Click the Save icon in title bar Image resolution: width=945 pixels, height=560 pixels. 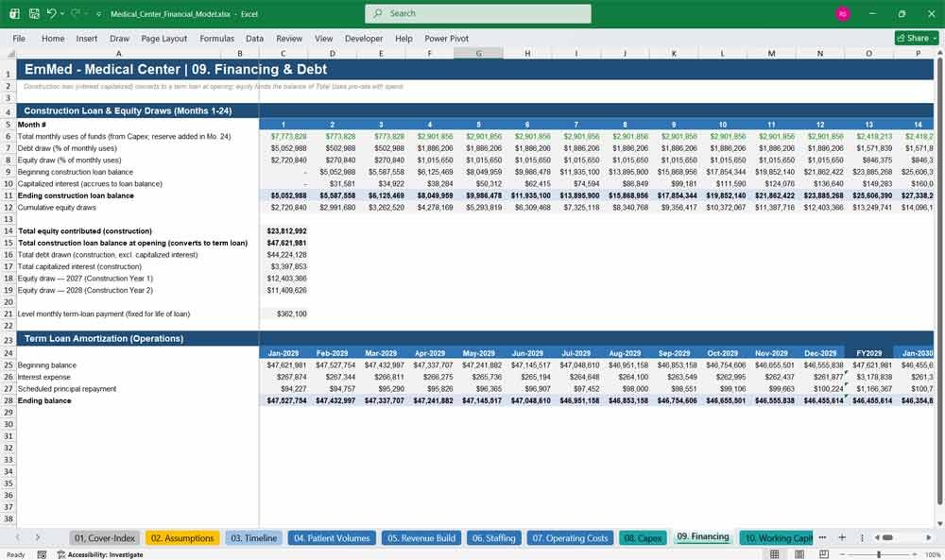(34, 13)
